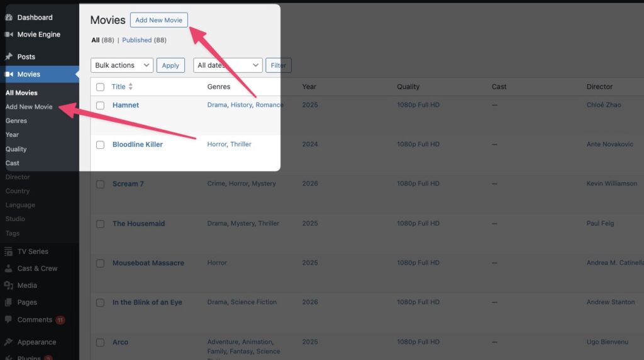The height and width of the screenshot is (360, 644).
Task: Filter movies by the Published link
Action: click(136, 40)
